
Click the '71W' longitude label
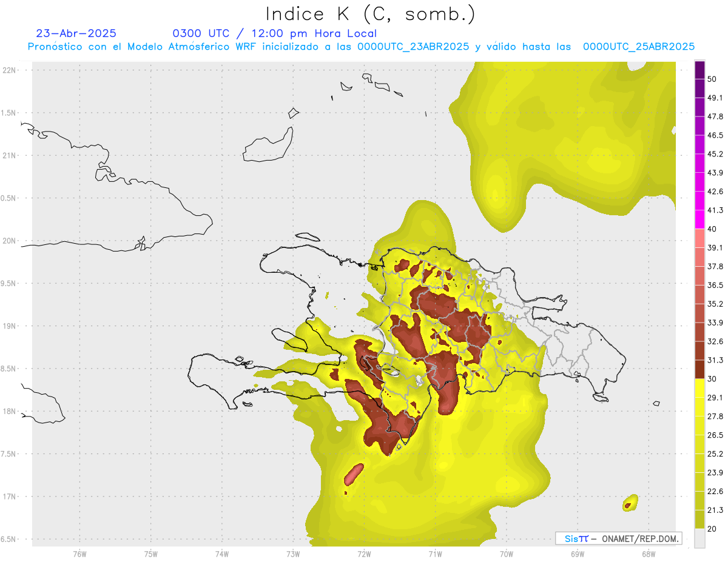click(x=435, y=554)
